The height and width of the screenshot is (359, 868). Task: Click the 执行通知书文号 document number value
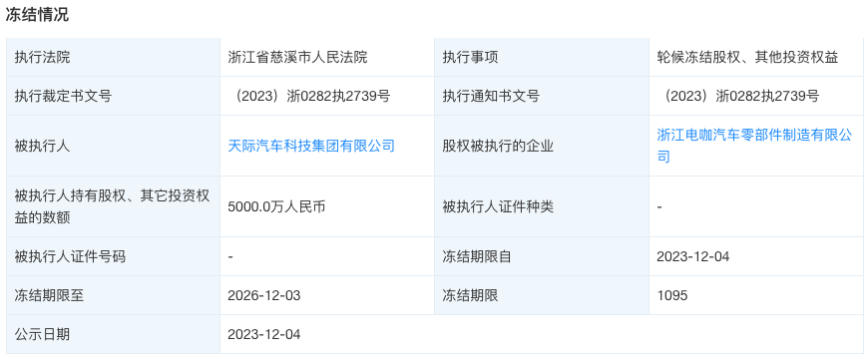click(738, 97)
